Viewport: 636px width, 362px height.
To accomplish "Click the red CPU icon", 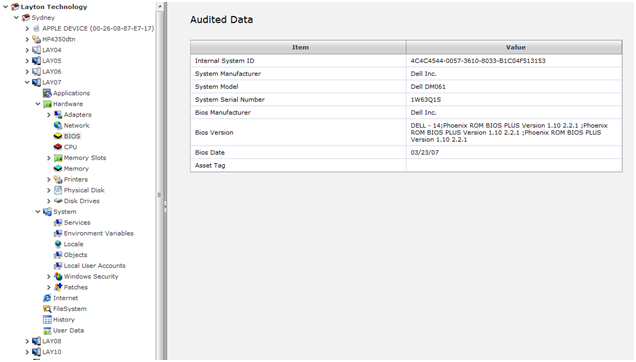I will 58,147.
